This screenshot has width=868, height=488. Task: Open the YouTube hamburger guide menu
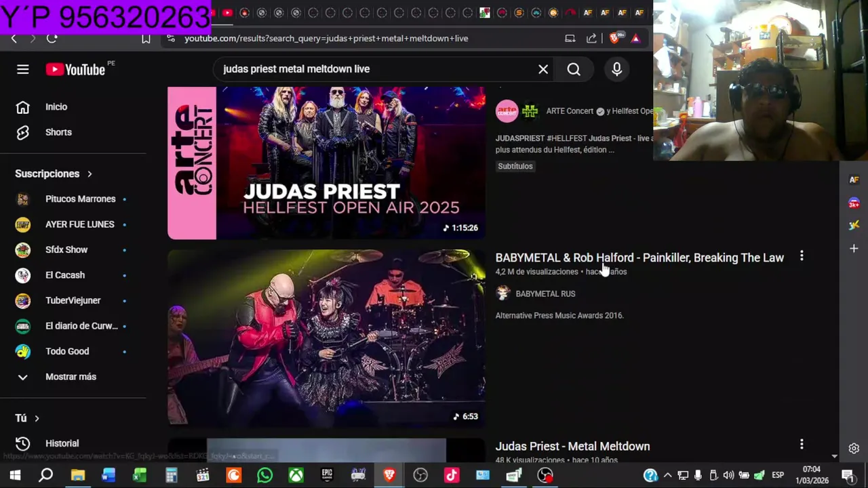pyautogui.click(x=23, y=69)
